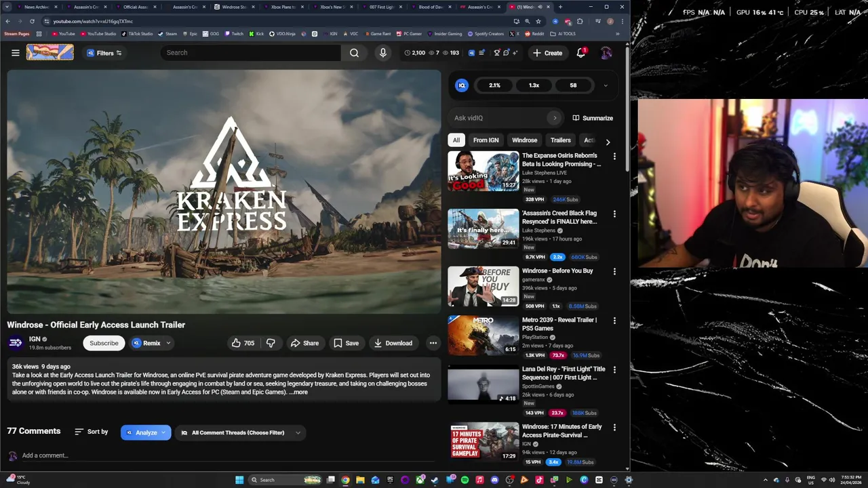Go back in browser history
The height and width of the screenshot is (488, 868).
(x=7, y=21)
